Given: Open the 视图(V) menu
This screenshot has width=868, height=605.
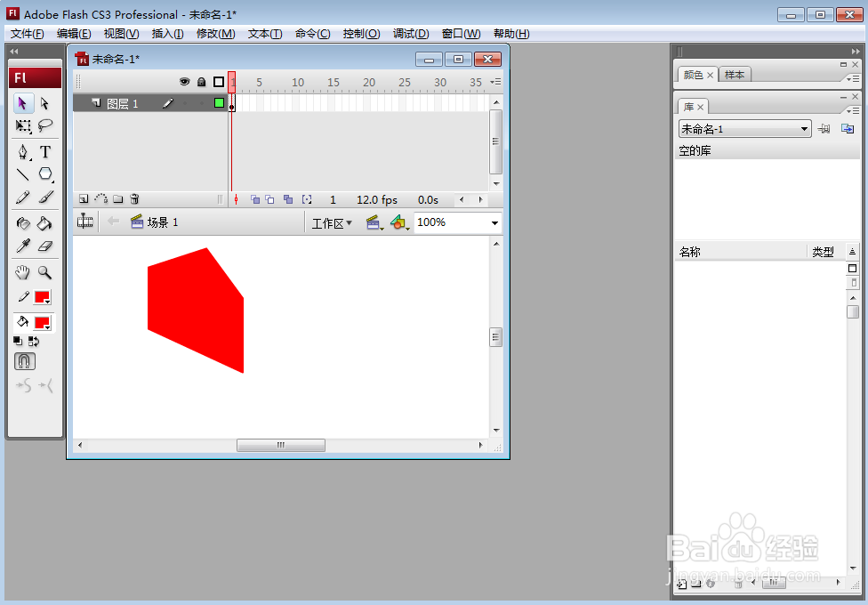Looking at the screenshot, I should (121, 34).
